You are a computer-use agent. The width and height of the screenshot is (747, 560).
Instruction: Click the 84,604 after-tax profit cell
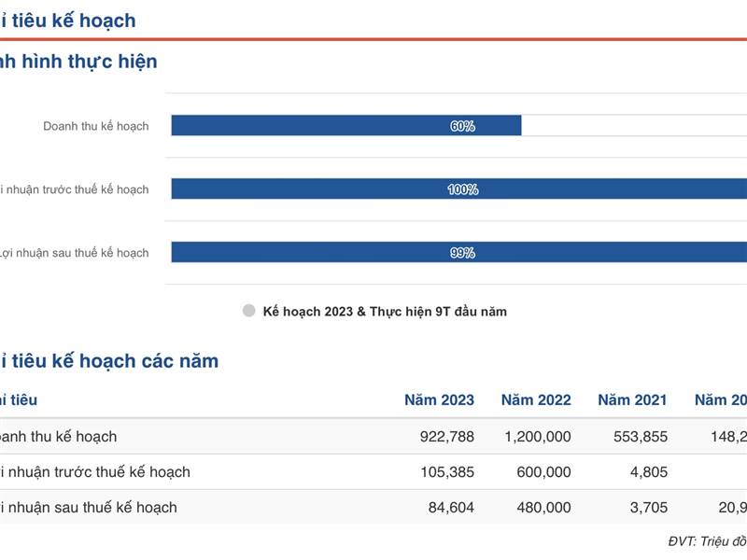click(451, 508)
